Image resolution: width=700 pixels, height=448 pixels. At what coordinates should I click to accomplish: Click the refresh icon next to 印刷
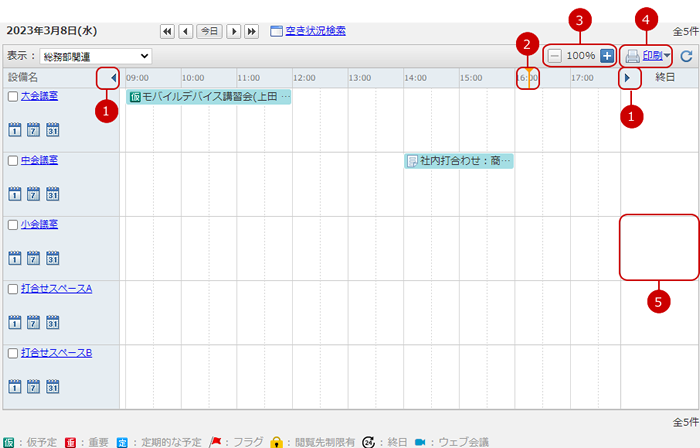pyautogui.click(x=686, y=56)
